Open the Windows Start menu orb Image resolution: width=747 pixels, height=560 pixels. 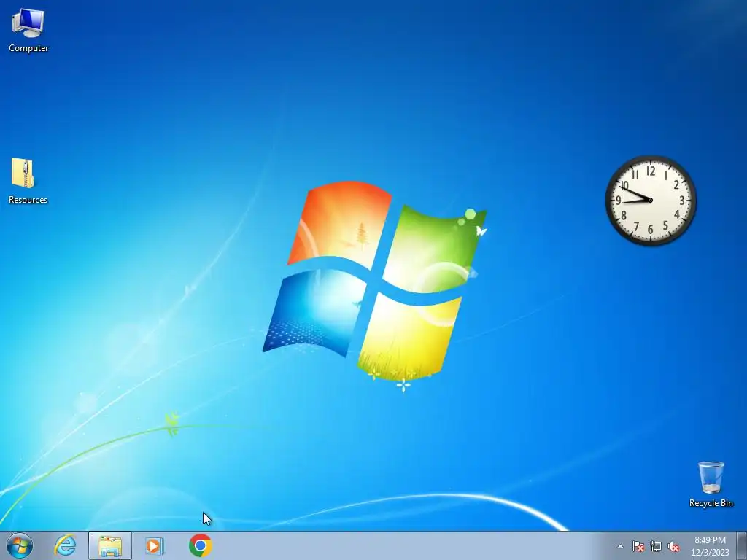(x=20, y=545)
